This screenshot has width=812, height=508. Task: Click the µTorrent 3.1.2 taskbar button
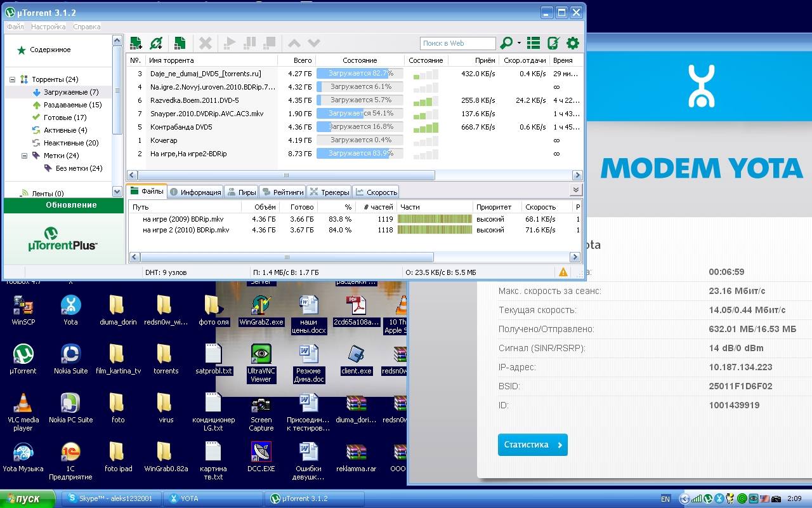coord(315,498)
